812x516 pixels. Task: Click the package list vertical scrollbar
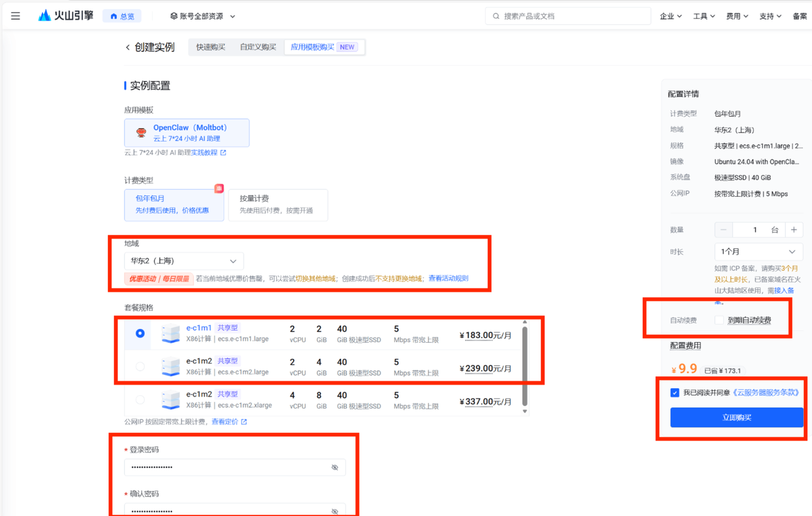click(525, 366)
